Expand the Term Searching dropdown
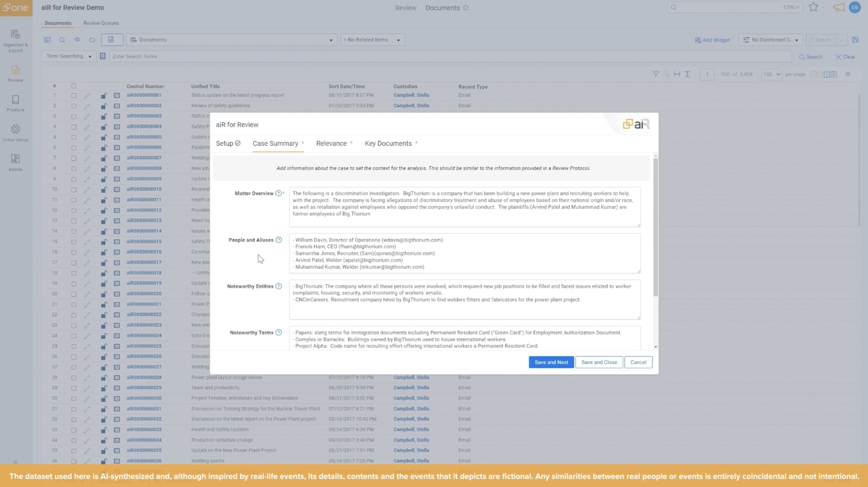The height and width of the screenshot is (487, 868). point(69,56)
